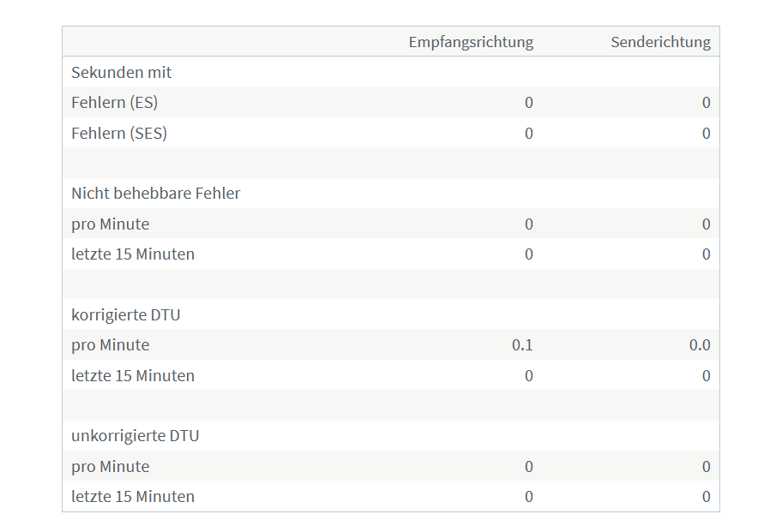
Task: Click the korrigierte DTU section heading
Action: tap(126, 314)
